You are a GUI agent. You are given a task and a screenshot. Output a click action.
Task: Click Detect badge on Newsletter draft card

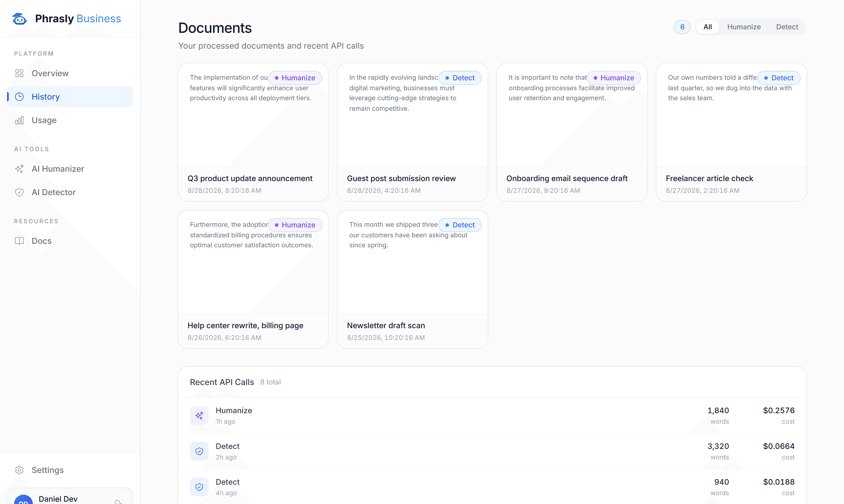[x=460, y=225]
